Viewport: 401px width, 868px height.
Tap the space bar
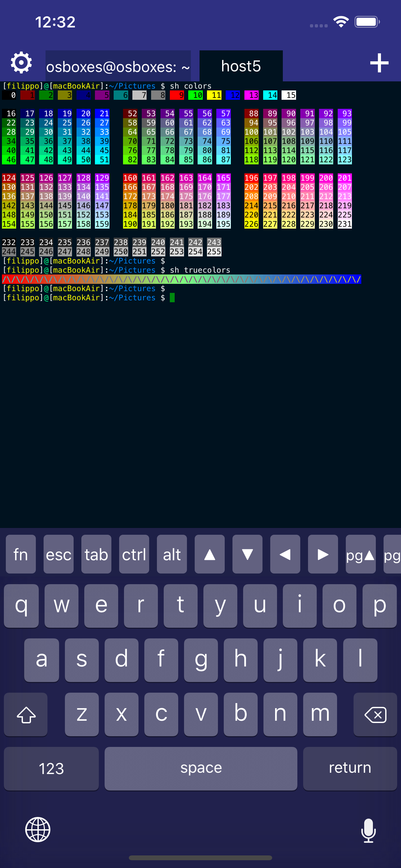click(201, 769)
